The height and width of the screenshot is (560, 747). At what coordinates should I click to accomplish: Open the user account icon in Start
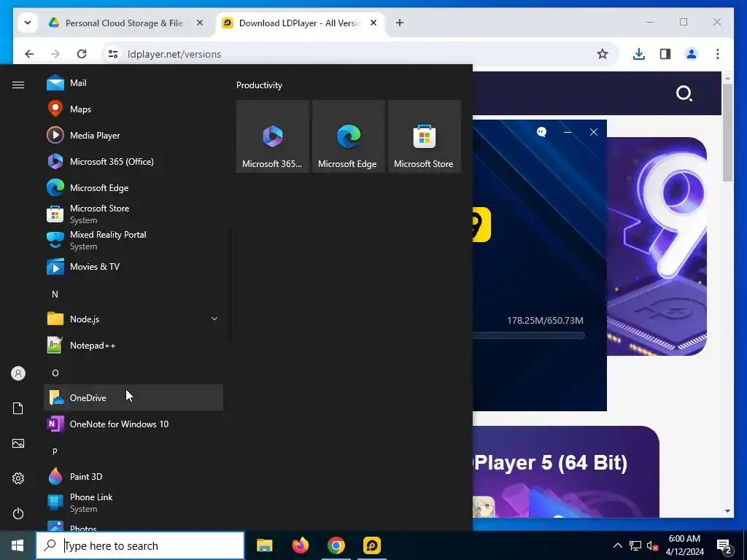[x=18, y=373]
